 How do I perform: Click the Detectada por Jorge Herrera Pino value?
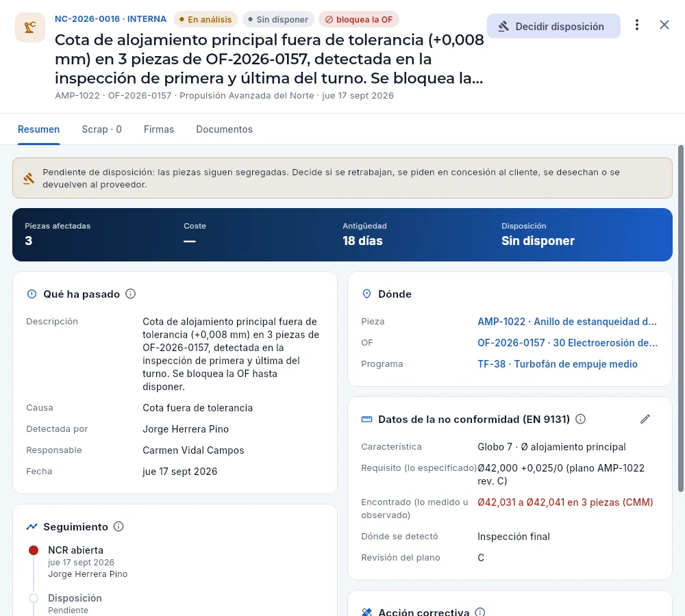coord(186,429)
